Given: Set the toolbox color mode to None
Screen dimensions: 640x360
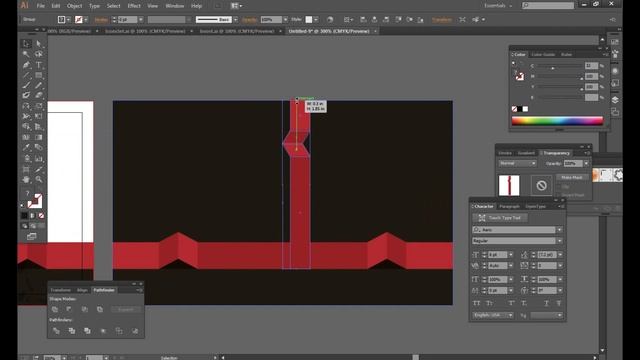Looking at the screenshot, I should click(41, 216).
